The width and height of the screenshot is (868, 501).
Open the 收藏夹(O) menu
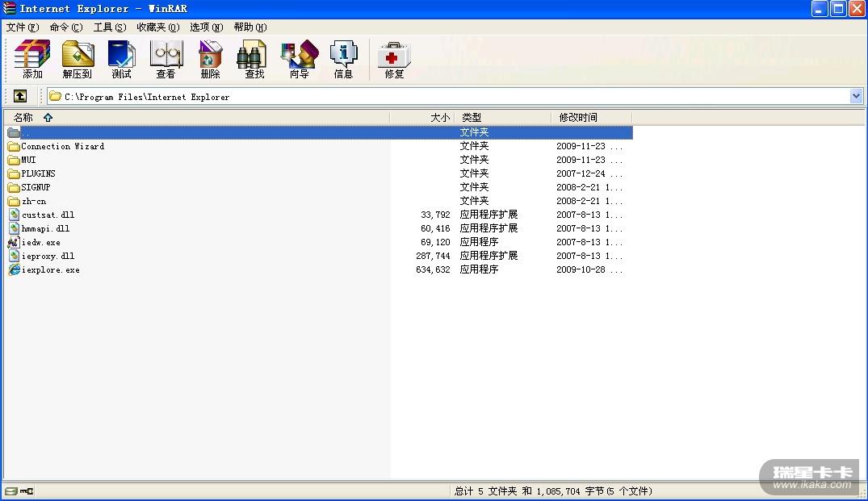[157, 27]
